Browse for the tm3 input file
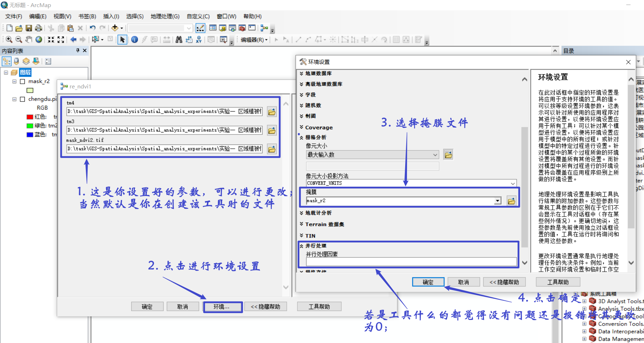 272,130
